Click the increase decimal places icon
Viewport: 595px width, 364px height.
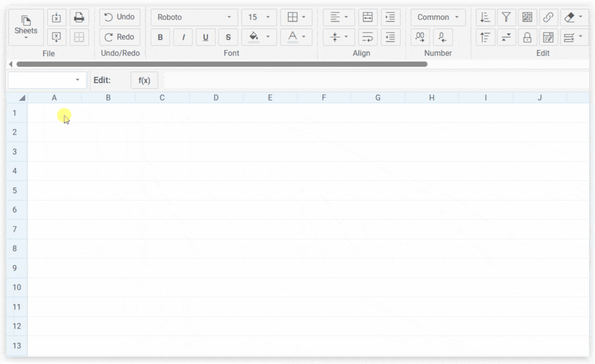tap(420, 37)
